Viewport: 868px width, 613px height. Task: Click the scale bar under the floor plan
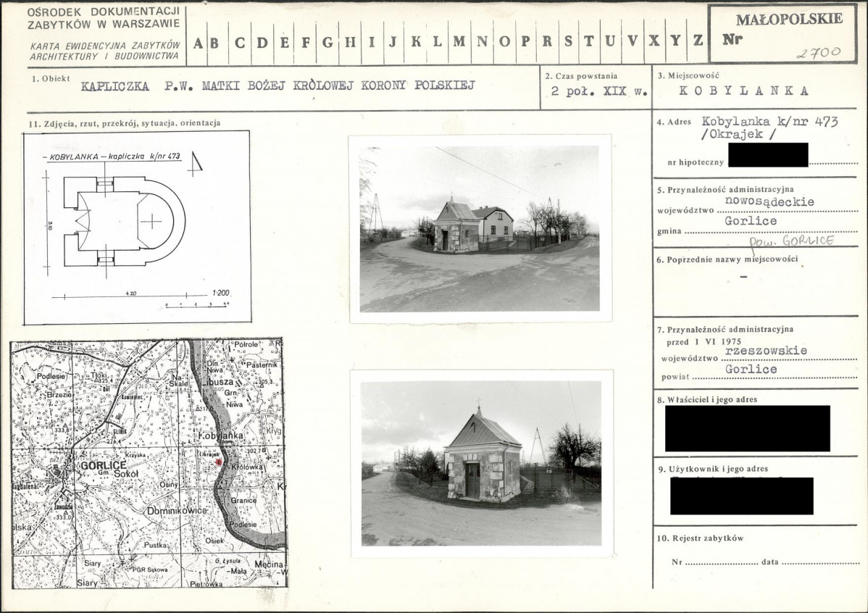[197, 305]
